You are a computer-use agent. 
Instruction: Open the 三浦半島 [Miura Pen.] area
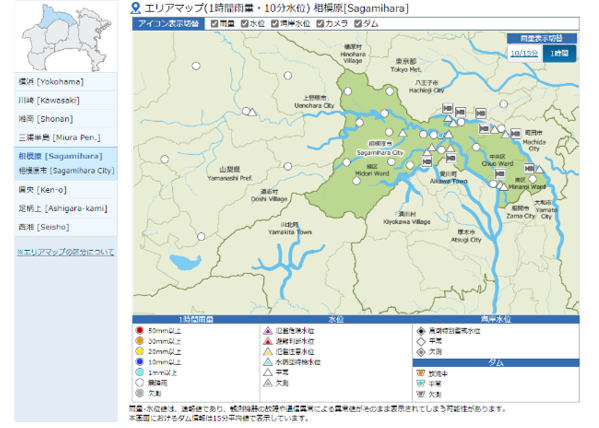tap(66, 138)
